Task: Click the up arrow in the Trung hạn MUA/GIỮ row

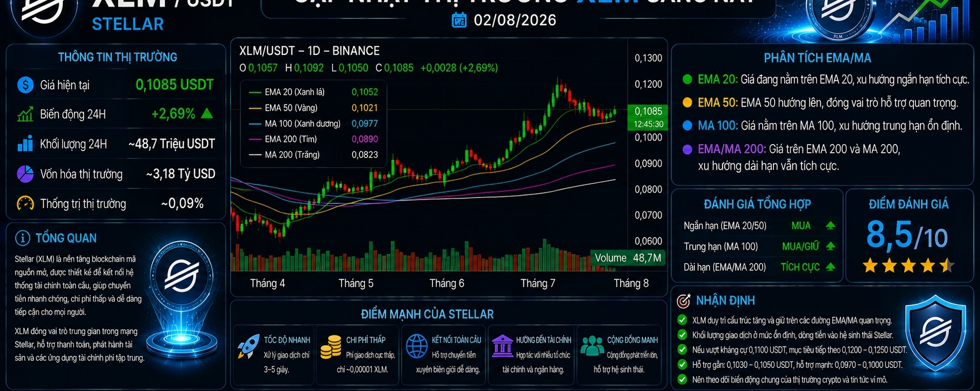Action: pos(830,246)
